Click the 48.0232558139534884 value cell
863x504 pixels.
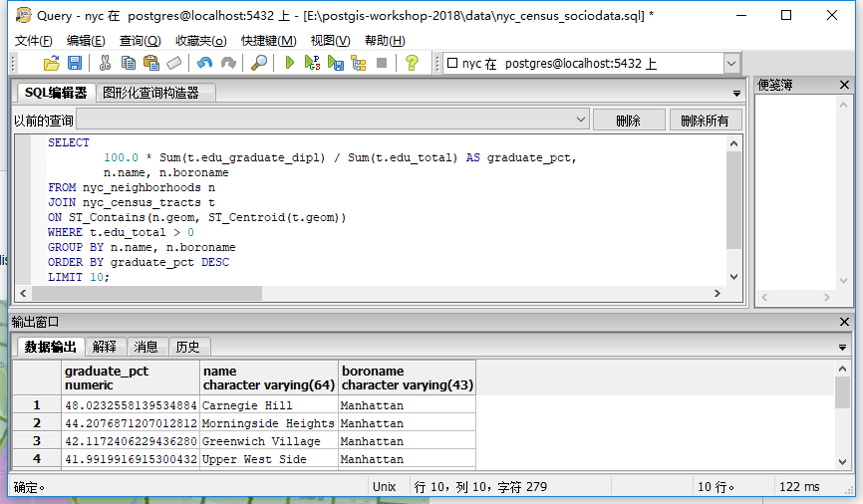click(x=131, y=405)
